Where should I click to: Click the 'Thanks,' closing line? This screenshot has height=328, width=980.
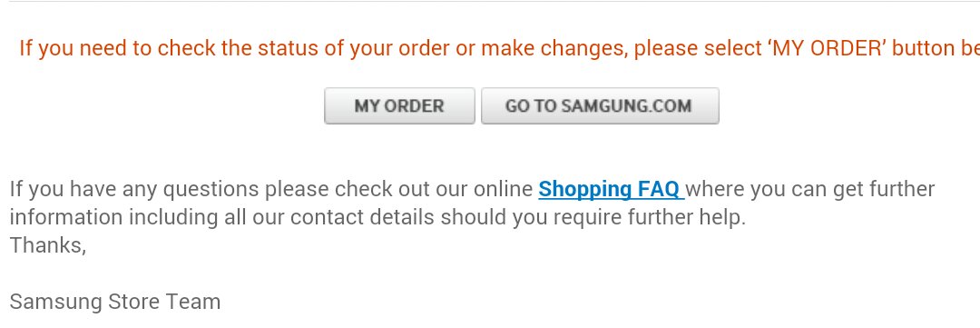click(x=47, y=245)
